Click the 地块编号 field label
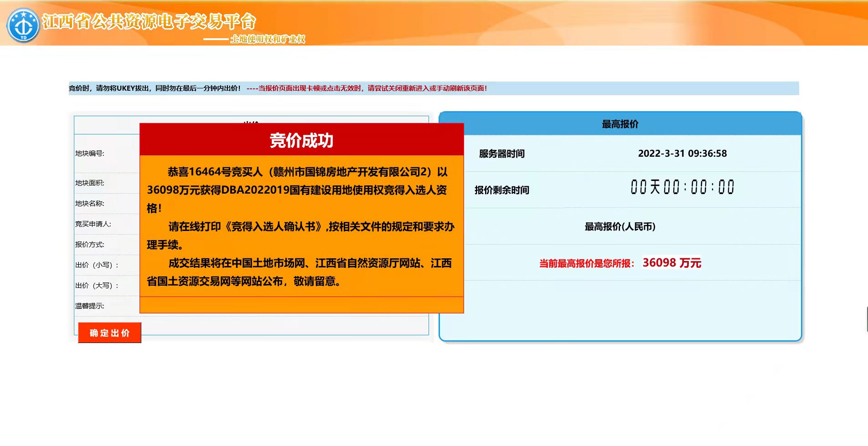The height and width of the screenshot is (446, 868). (x=90, y=154)
